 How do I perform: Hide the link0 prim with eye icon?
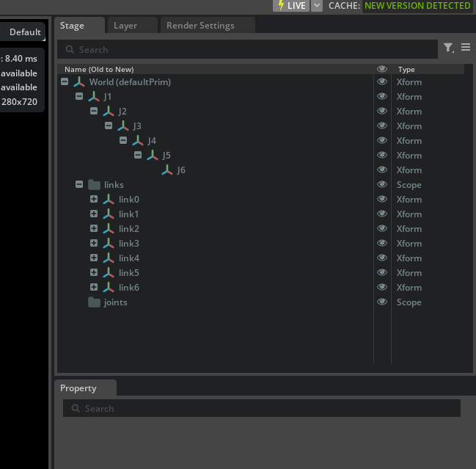click(382, 200)
